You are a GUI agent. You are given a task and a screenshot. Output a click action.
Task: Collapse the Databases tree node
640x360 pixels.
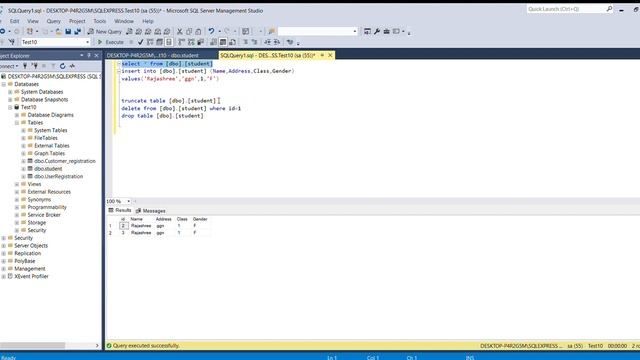(x=4, y=84)
